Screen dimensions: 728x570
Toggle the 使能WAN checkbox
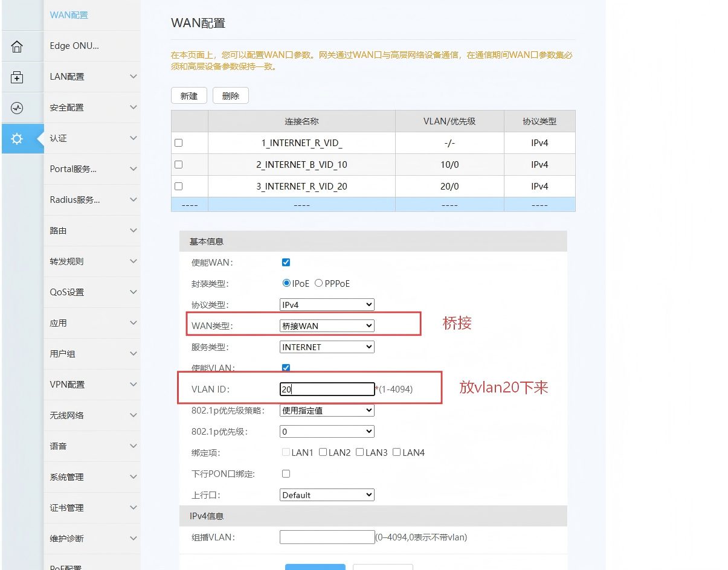pos(286,262)
